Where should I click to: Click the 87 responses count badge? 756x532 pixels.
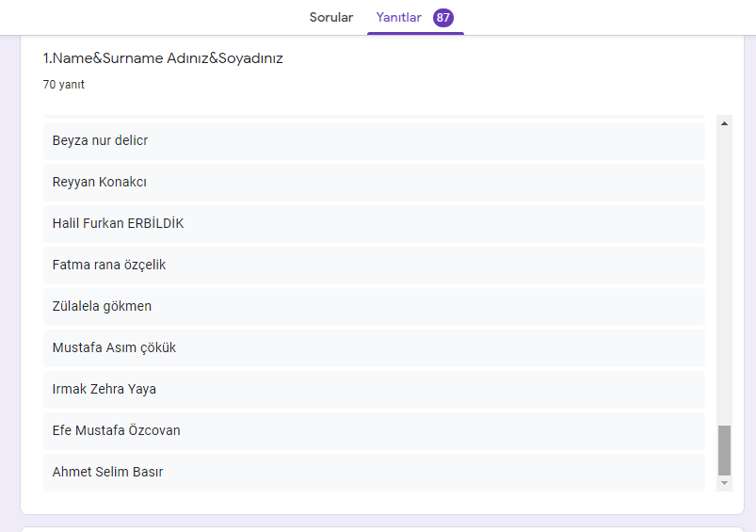point(443,18)
